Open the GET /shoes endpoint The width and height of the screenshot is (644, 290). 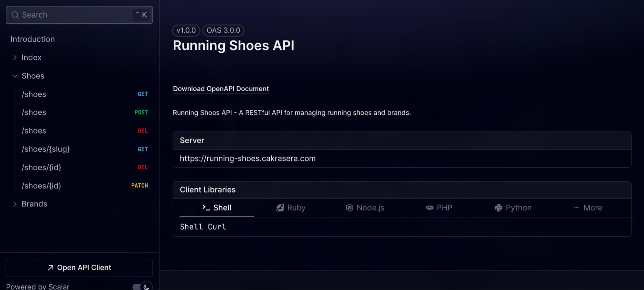[85, 94]
